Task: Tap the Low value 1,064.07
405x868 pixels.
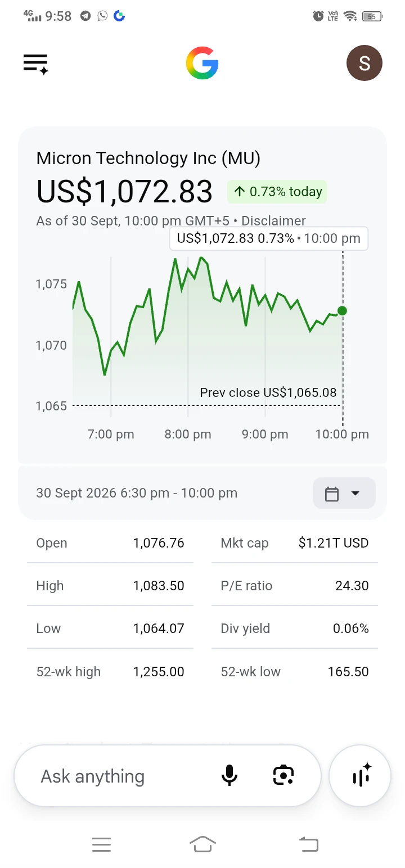Action: (159, 629)
